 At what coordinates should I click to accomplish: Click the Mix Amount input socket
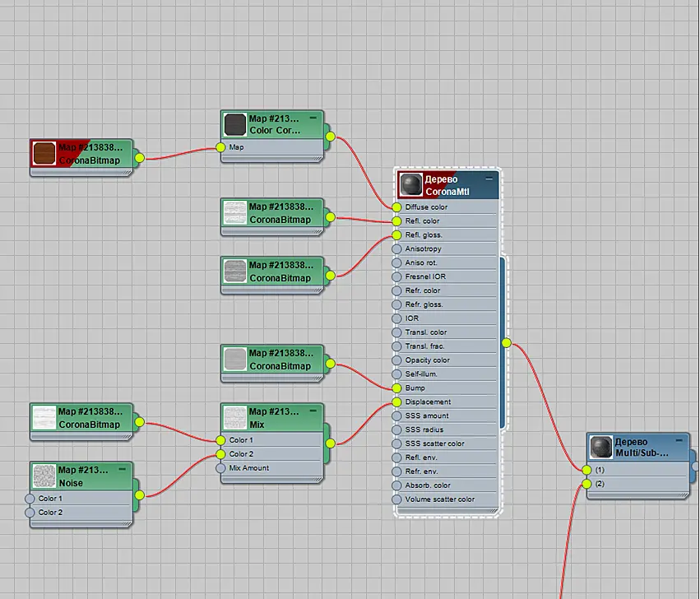220,468
